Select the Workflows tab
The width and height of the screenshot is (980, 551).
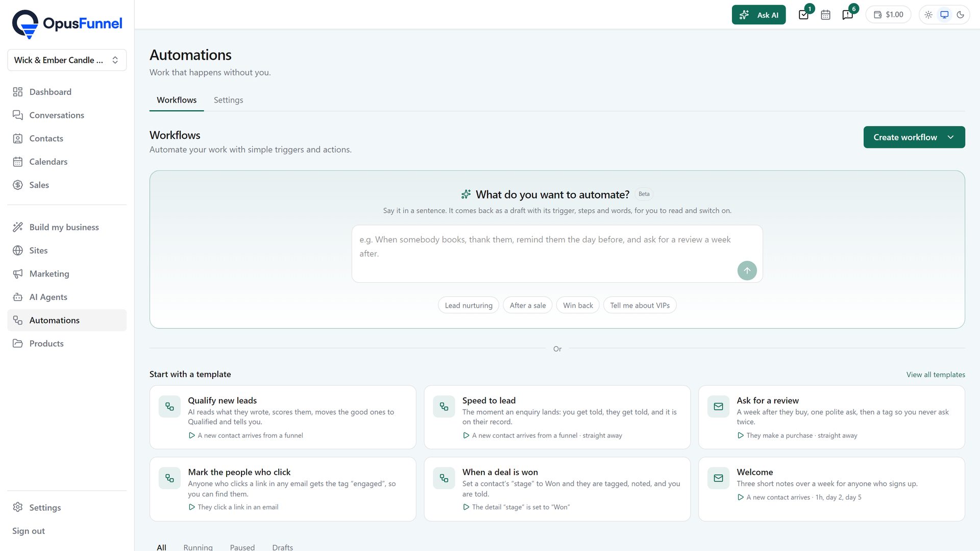point(177,100)
